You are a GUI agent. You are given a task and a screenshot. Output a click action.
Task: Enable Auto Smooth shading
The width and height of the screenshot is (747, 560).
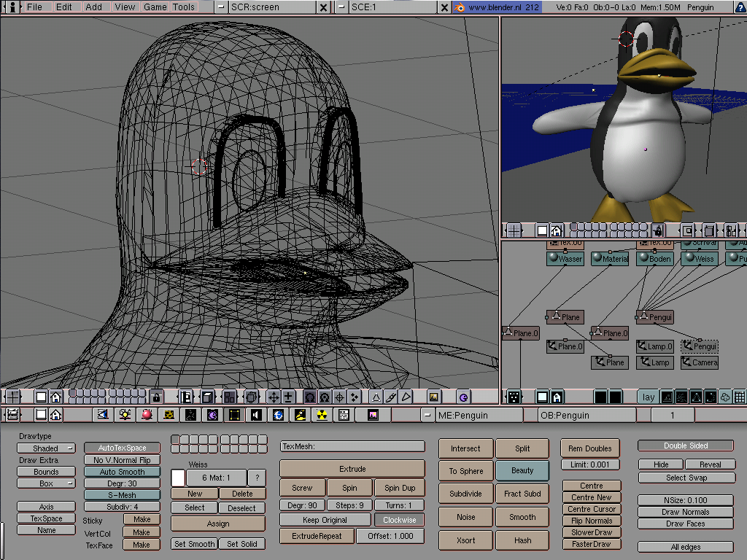122,472
